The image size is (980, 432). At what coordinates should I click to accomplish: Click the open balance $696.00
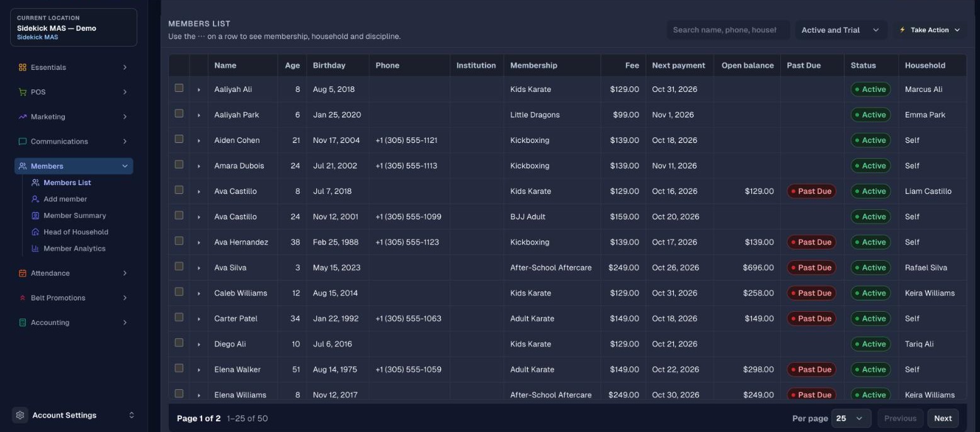tap(758, 268)
